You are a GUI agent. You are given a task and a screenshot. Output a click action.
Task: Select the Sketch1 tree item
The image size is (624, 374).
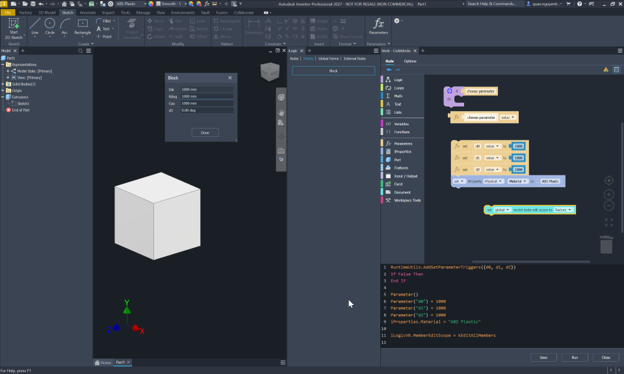tap(20, 103)
